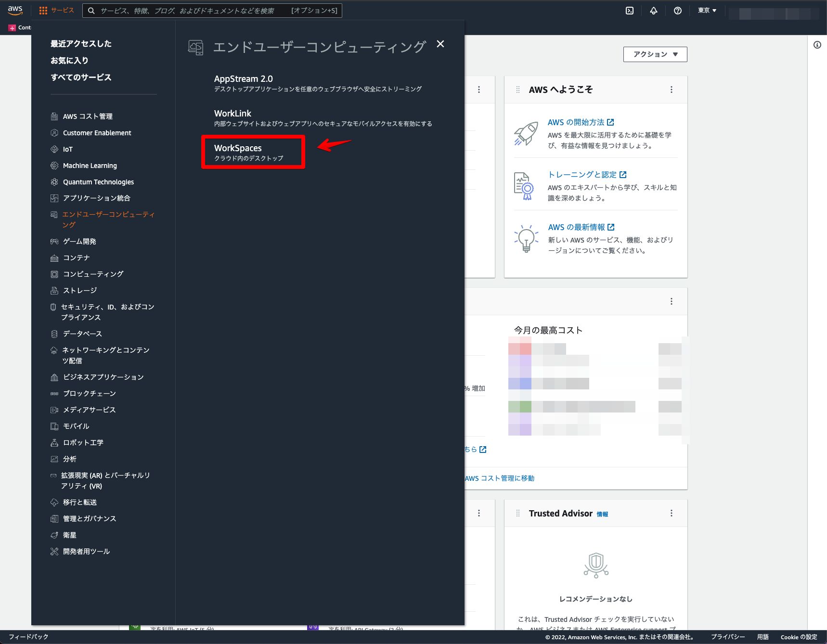
Task: Select すべてのサービス in the side menu
Action: click(x=81, y=77)
